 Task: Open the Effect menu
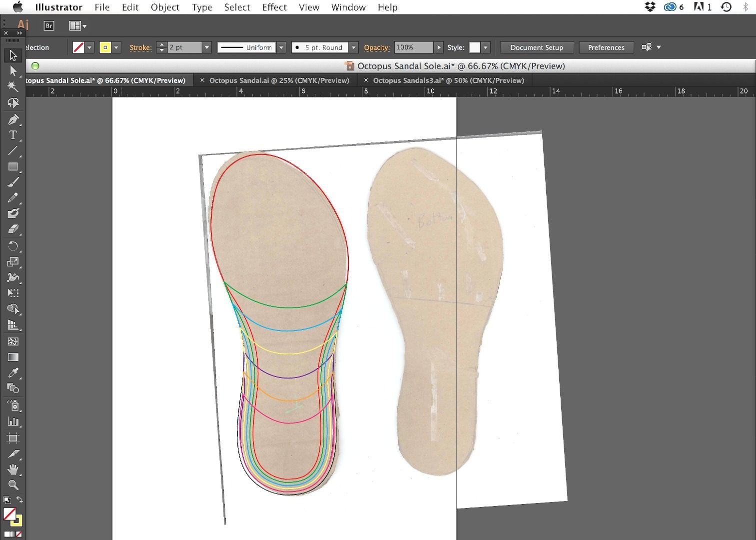click(x=274, y=7)
